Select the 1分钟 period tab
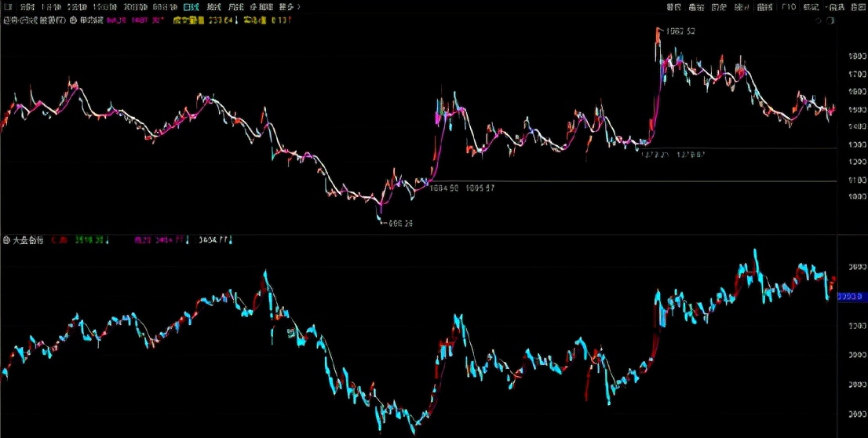868x438 pixels. tap(52, 8)
